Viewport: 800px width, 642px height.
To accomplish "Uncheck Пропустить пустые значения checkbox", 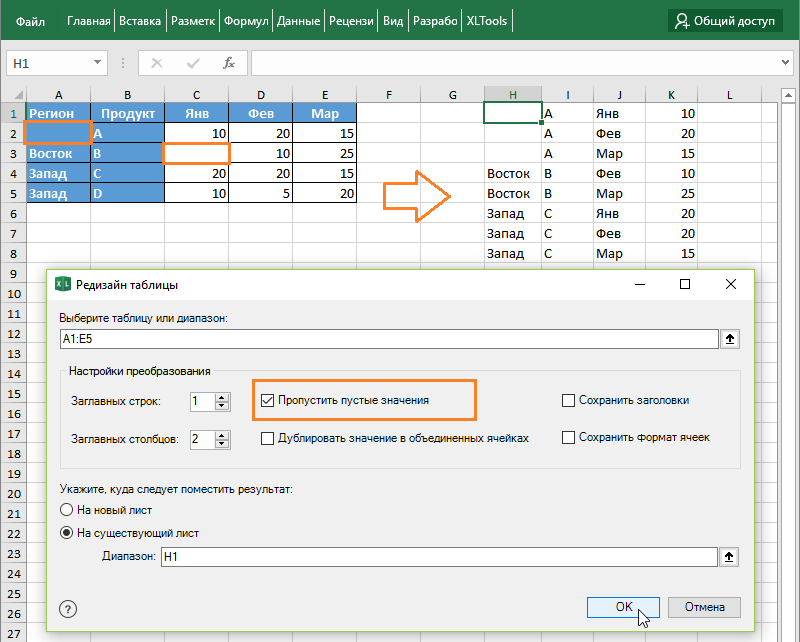I will click(x=267, y=400).
